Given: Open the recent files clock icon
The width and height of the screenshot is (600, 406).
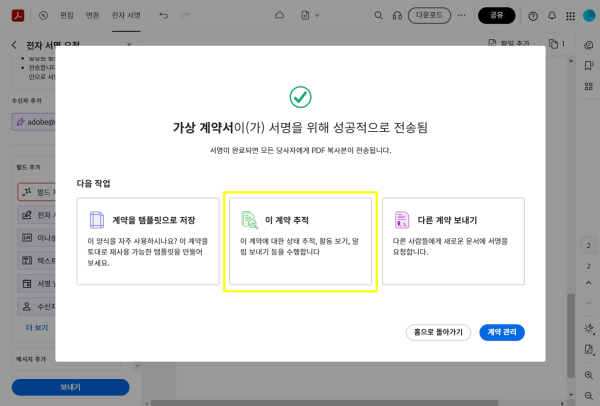Looking at the screenshot, I should 43,15.
